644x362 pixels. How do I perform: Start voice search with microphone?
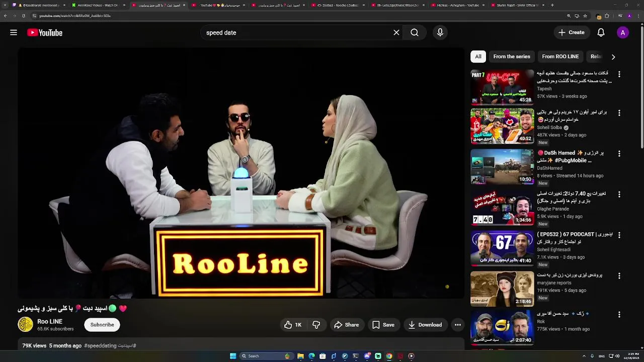[x=440, y=33]
